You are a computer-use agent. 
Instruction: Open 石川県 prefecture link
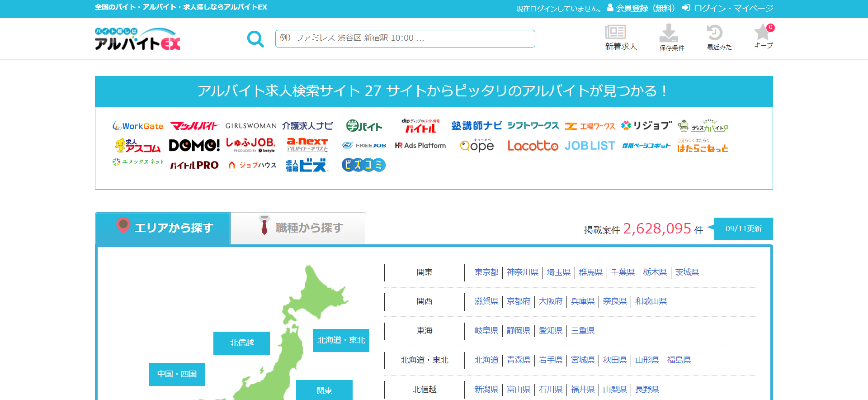coord(551,389)
